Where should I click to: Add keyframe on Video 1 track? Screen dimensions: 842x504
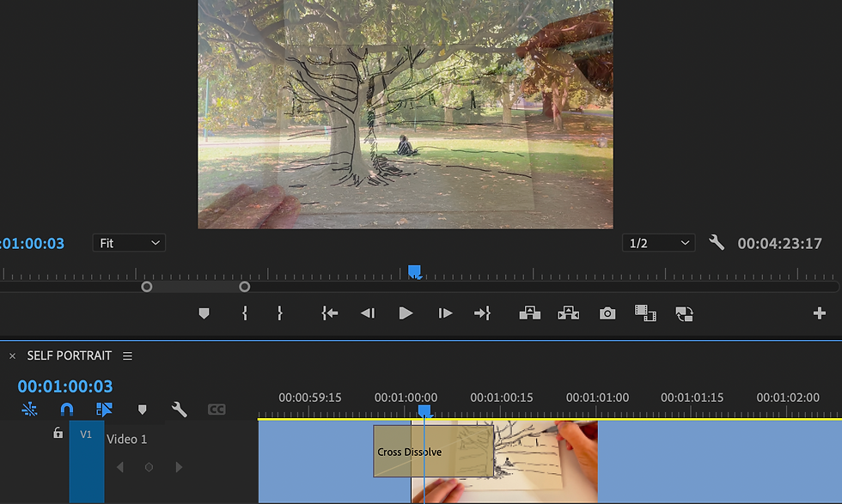click(x=149, y=467)
